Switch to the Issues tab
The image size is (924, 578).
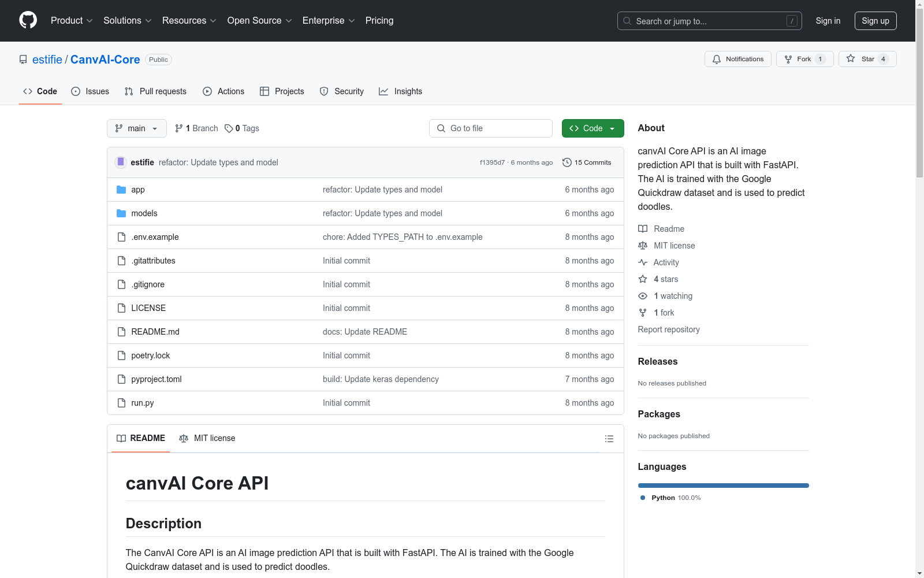90,91
